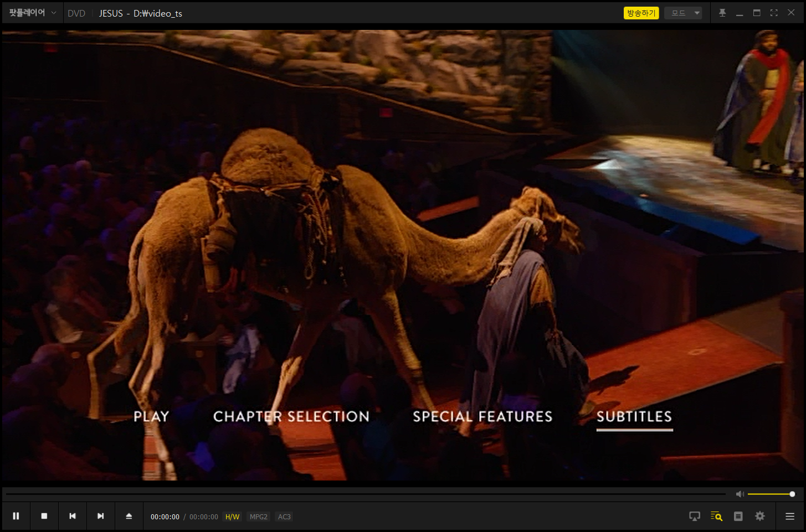The height and width of the screenshot is (532, 806).
Task: Select PLAY in the DVD menu
Action: [x=151, y=416]
